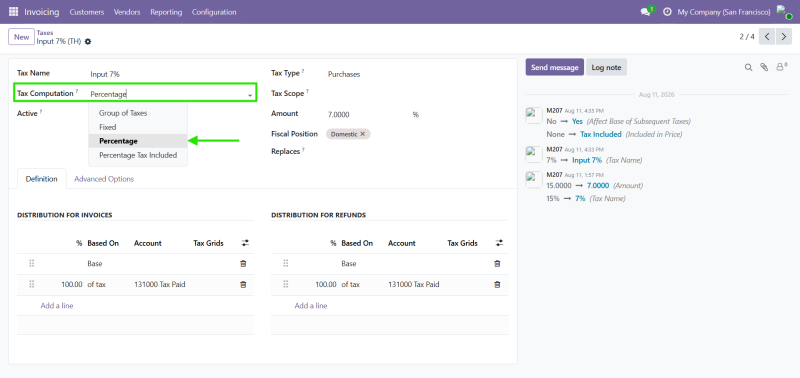Show help tooltip for Active field
The image size is (800, 378).
(41, 112)
